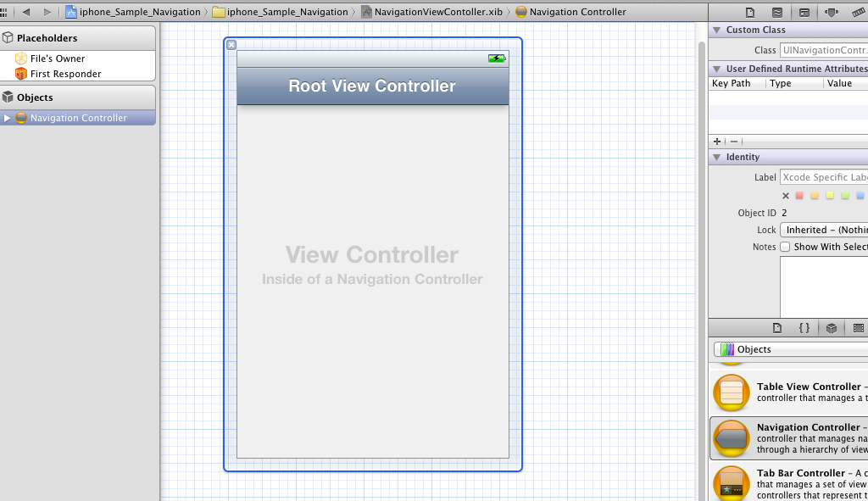Pick the red label color swatch
Image resolution: width=868 pixels, height=501 pixels.
[x=799, y=196]
